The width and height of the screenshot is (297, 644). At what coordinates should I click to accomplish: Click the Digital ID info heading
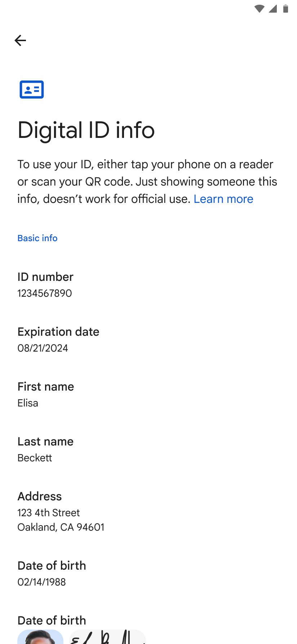(86, 130)
